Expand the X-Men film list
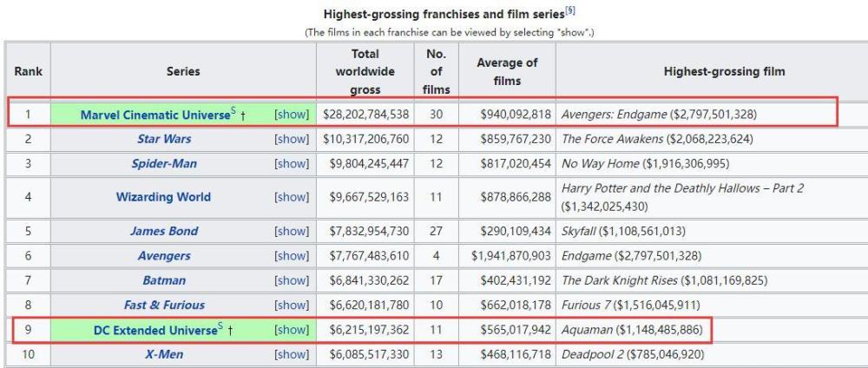868x368 pixels. pyautogui.click(x=292, y=356)
